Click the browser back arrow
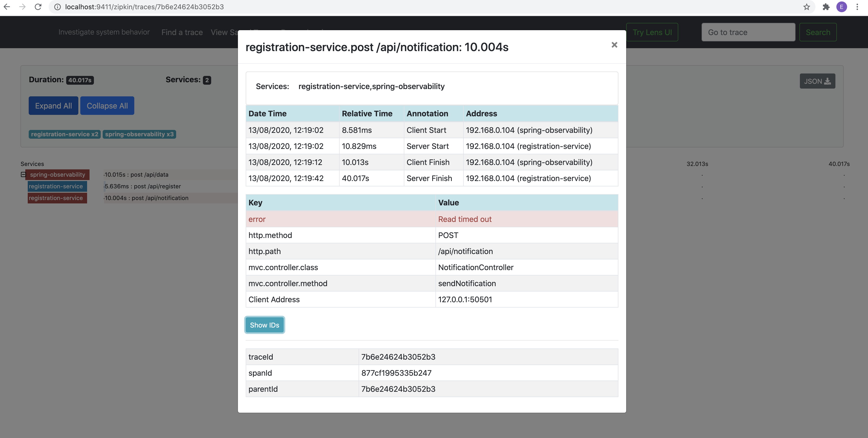 (7, 7)
